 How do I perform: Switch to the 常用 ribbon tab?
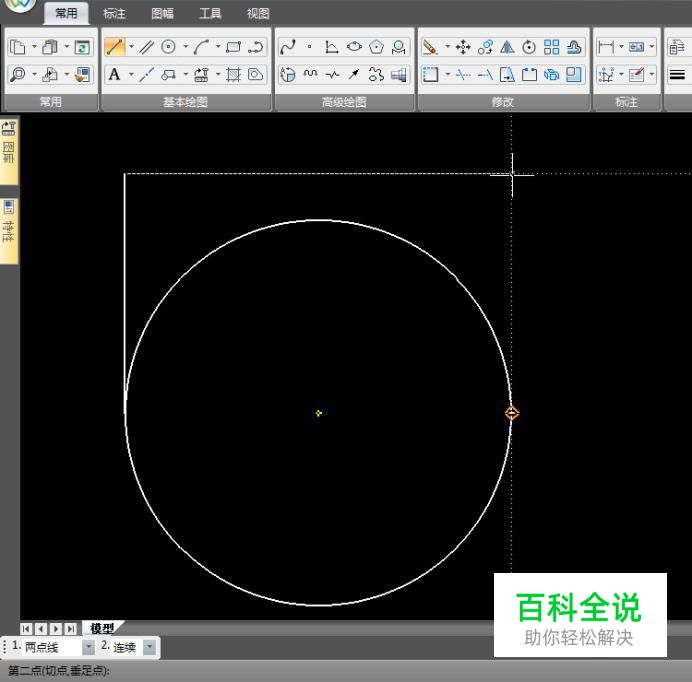66,14
